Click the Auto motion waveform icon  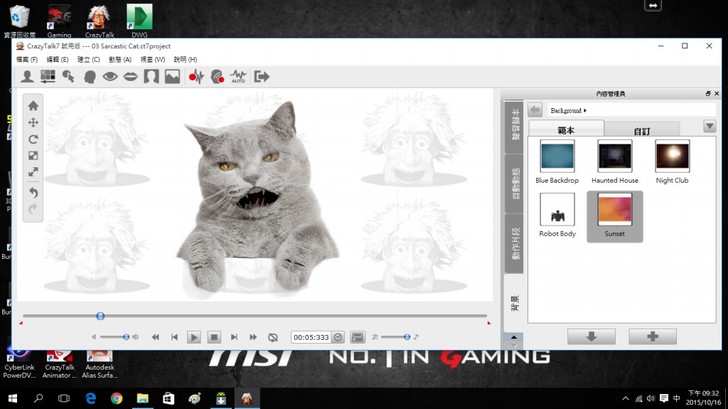click(238, 76)
